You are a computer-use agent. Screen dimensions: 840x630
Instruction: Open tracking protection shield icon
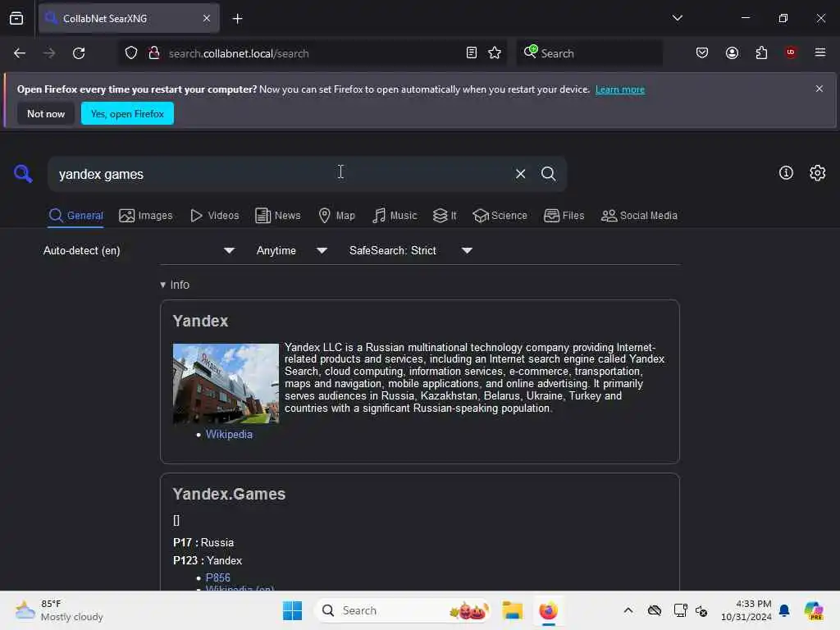pos(131,53)
